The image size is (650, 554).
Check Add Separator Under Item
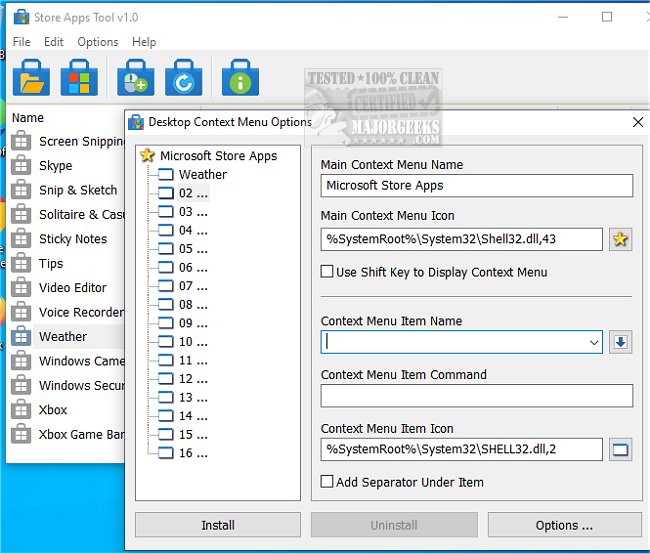click(327, 482)
